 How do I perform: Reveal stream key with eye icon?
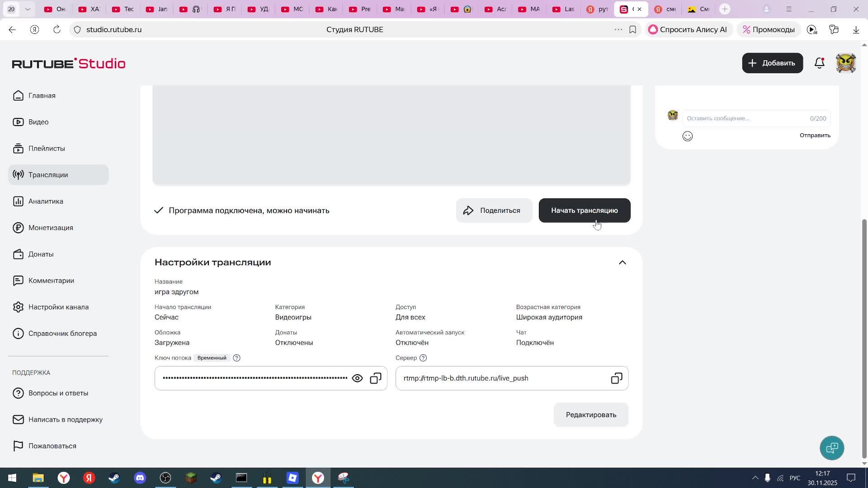(x=357, y=378)
